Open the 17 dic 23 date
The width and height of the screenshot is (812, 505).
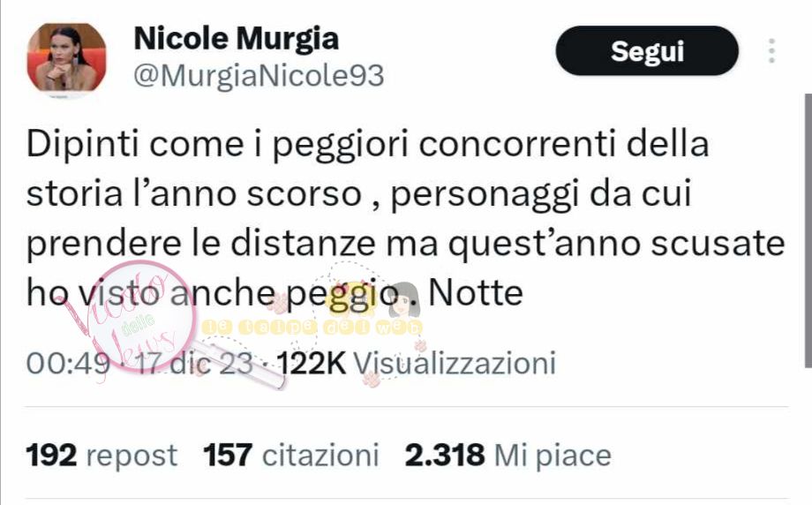click(x=195, y=363)
